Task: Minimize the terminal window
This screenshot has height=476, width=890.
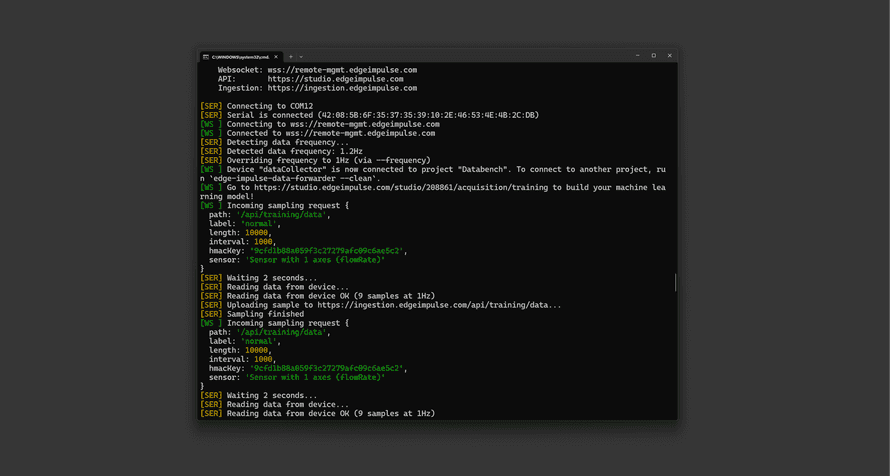Action: click(637, 56)
